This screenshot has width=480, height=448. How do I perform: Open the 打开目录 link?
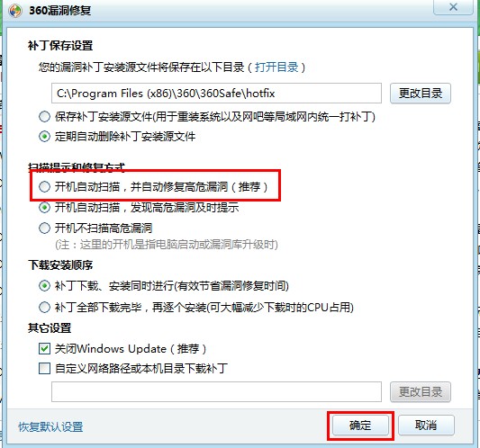pos(276,67)
